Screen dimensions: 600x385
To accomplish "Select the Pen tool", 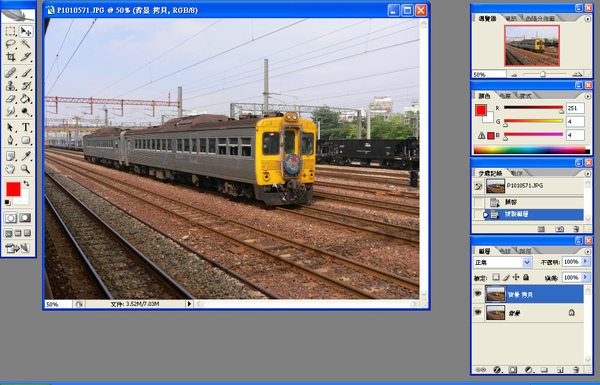I will 11,140.
